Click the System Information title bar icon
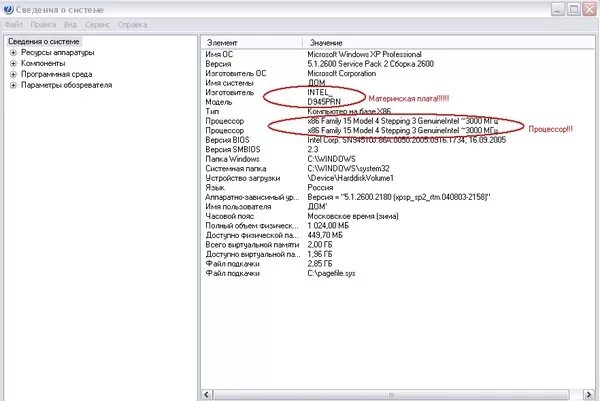Screen dimensions: 600x401 8,9
